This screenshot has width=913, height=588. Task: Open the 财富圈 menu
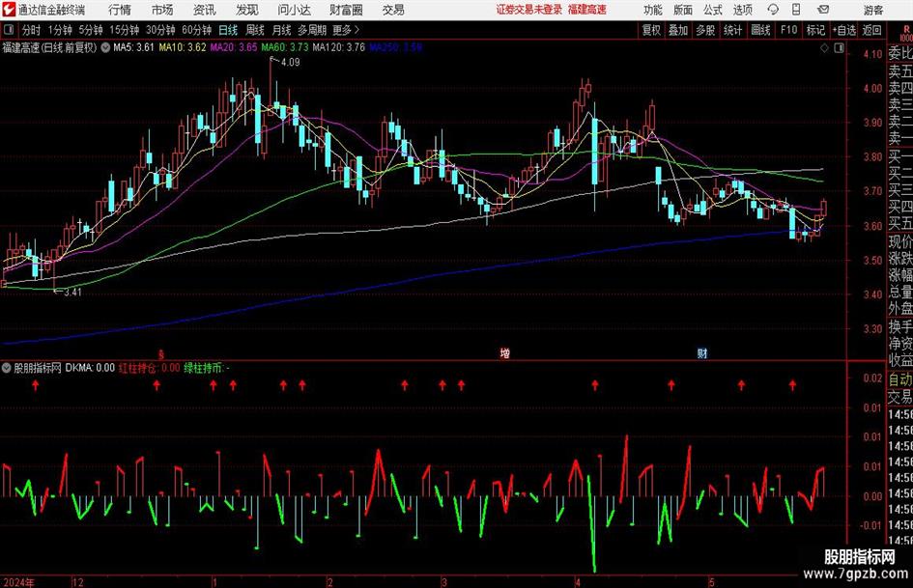[x=346, y=10]
